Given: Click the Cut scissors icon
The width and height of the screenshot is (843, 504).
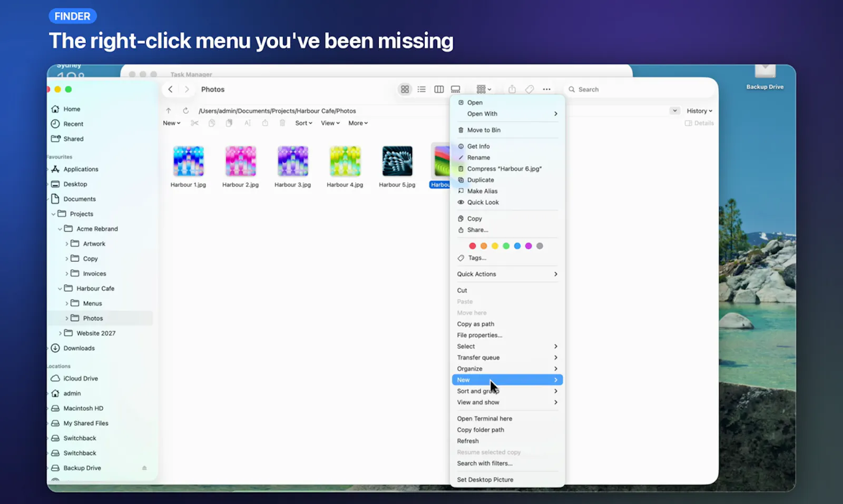Looking at the screenshot, I should pos(194,123).
